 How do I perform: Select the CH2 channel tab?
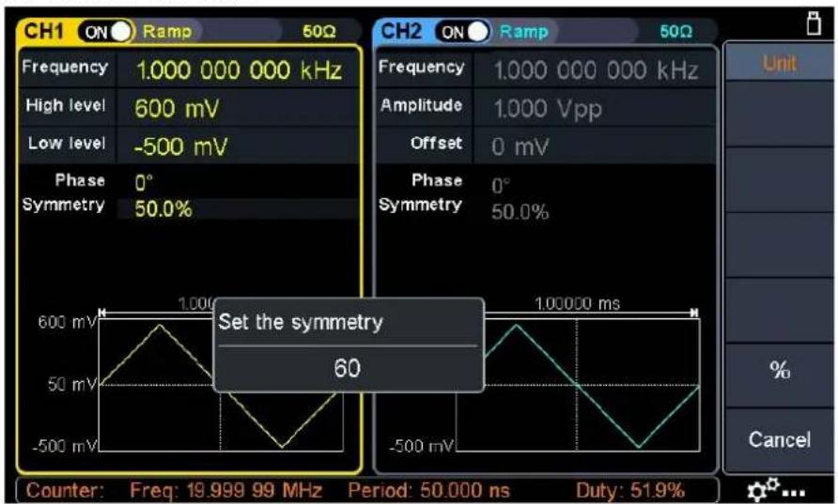tap(401, 32)
